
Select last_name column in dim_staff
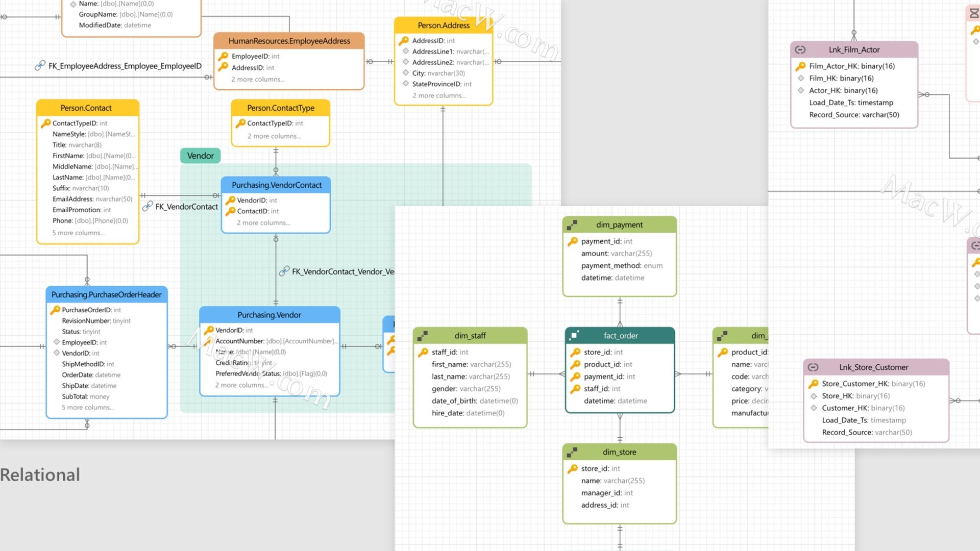coord(471,377)
